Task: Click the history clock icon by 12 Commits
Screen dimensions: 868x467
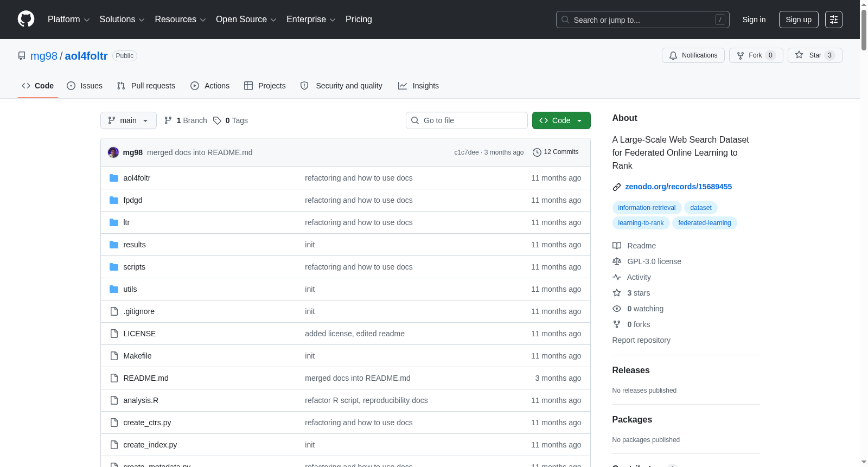Action: (x=537, y=152)
